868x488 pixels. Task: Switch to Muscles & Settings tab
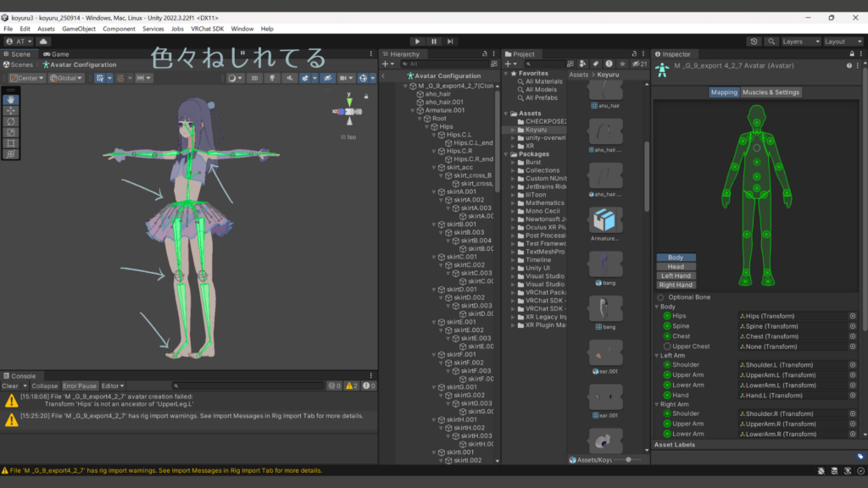pyautogui.click(x=771, y=92)
